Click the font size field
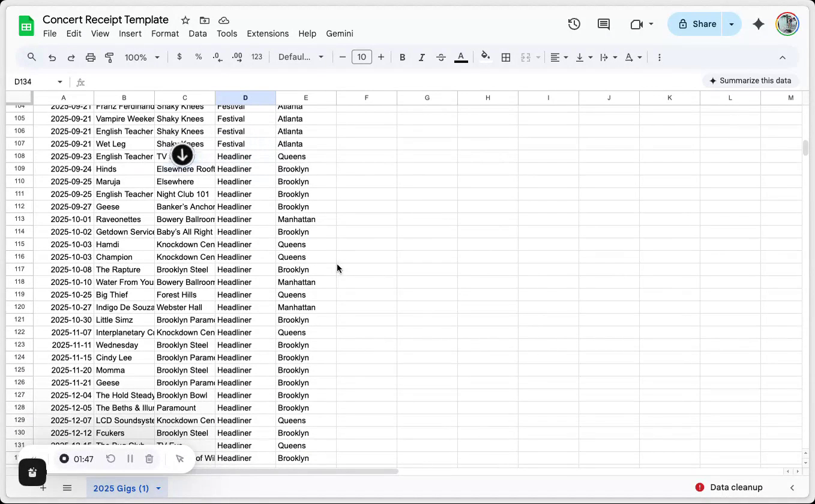Screen dimensions: 815x504 point(362,58)
